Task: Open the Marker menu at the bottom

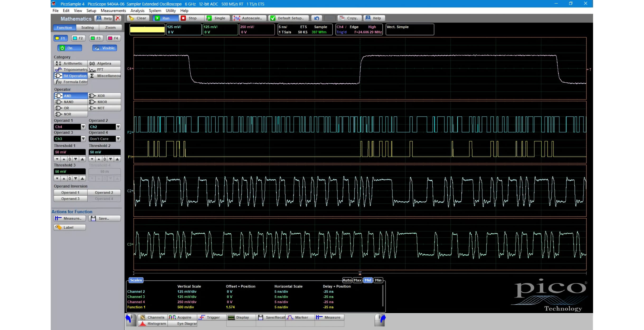Action: click(300, 317)
